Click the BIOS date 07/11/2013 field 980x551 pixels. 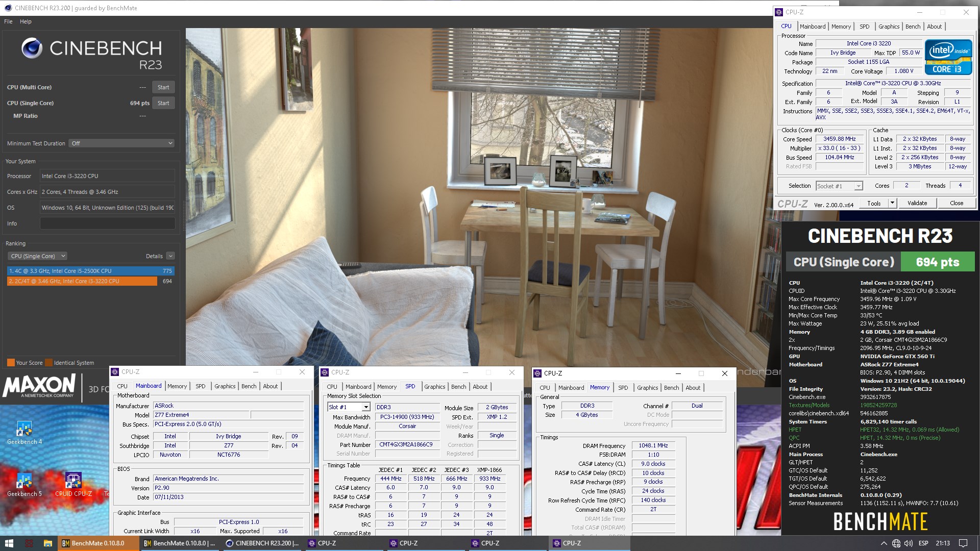point(229,497)
